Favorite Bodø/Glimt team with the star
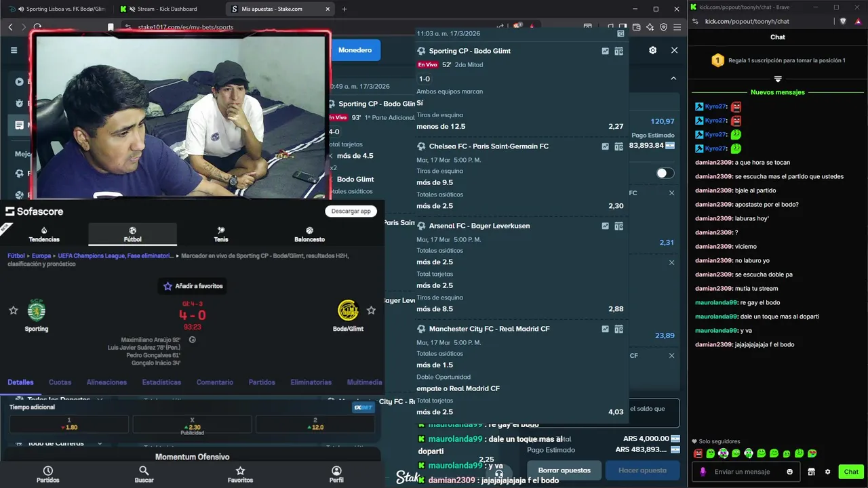This screenshot has width=868, height=488. (371, 310)
